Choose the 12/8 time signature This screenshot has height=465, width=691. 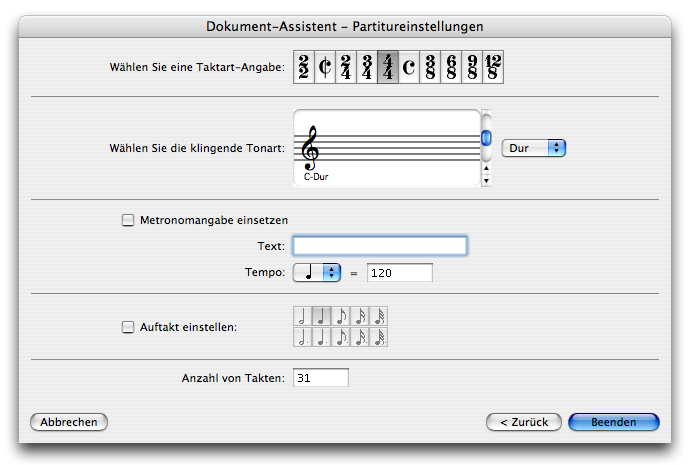pyautogui.click(x=491, y=68)
